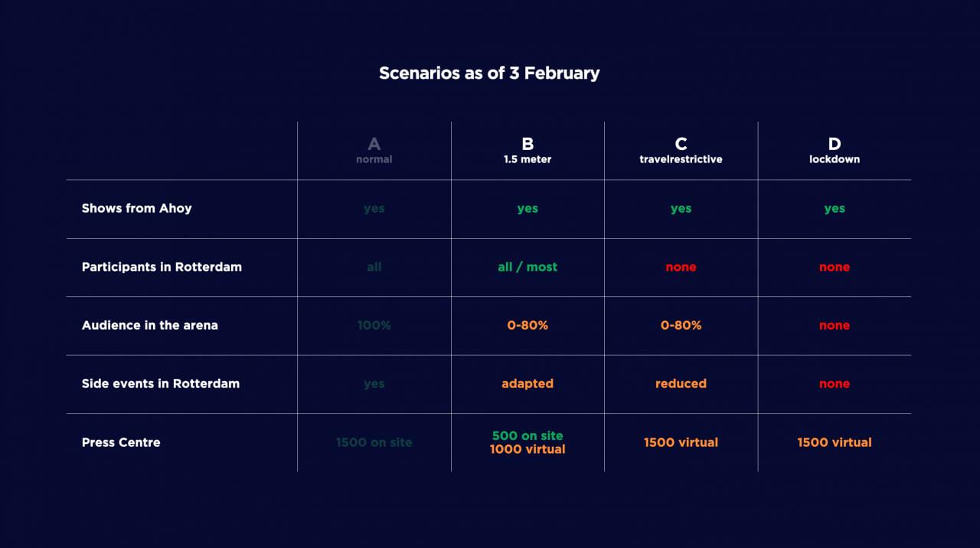The image size is (980, 548).
Task: Select the 'Audience in the arena' row label
Action: pyautogui.click(x=150, y=325)
